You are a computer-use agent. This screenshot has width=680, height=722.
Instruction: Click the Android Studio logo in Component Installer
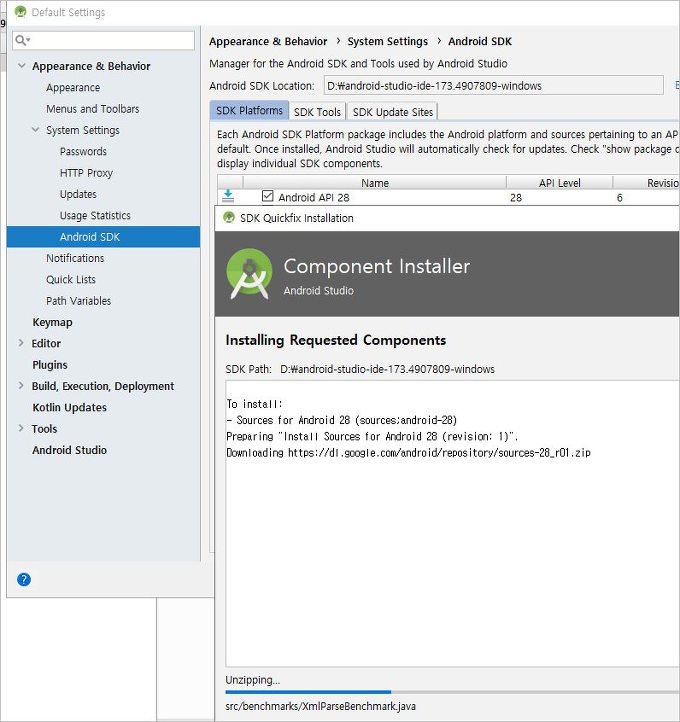tap(248, 274)
